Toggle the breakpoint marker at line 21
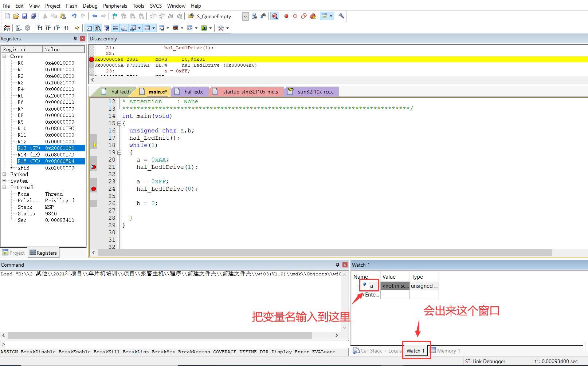 tap(93, 167)
